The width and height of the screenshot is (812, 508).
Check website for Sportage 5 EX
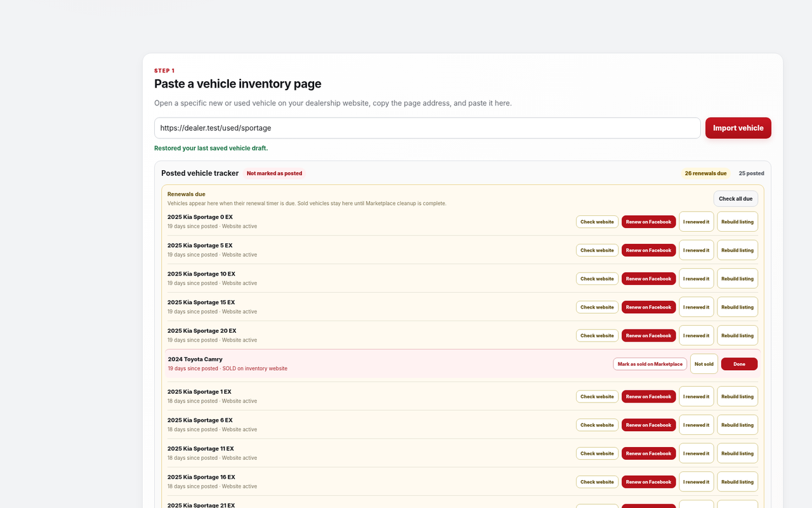pyautogui.click(x=597, y=250)
